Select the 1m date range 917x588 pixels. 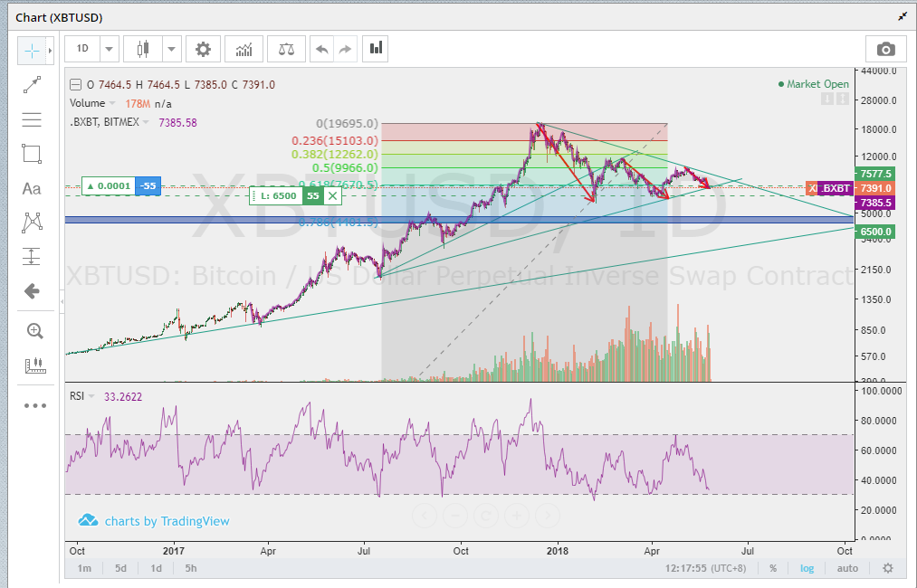[x=84, y=568]
